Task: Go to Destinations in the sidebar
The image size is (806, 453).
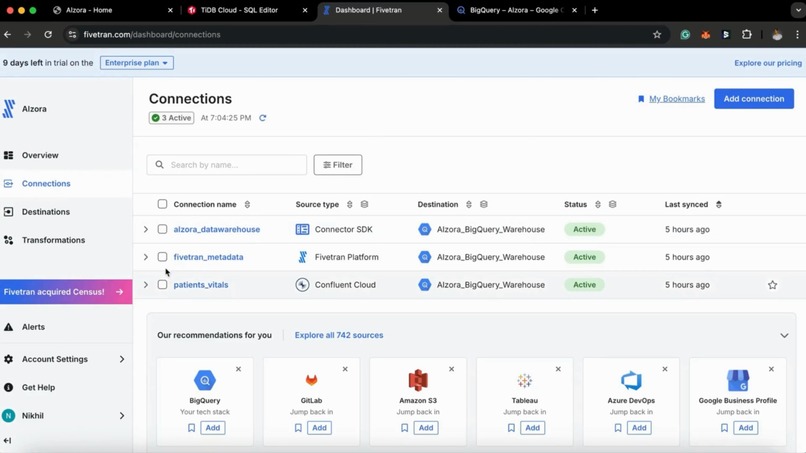Action: 46,212
